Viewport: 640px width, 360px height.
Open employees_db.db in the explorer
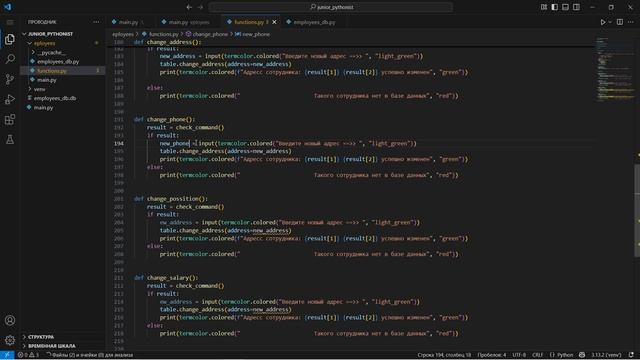tap(55, 98)
